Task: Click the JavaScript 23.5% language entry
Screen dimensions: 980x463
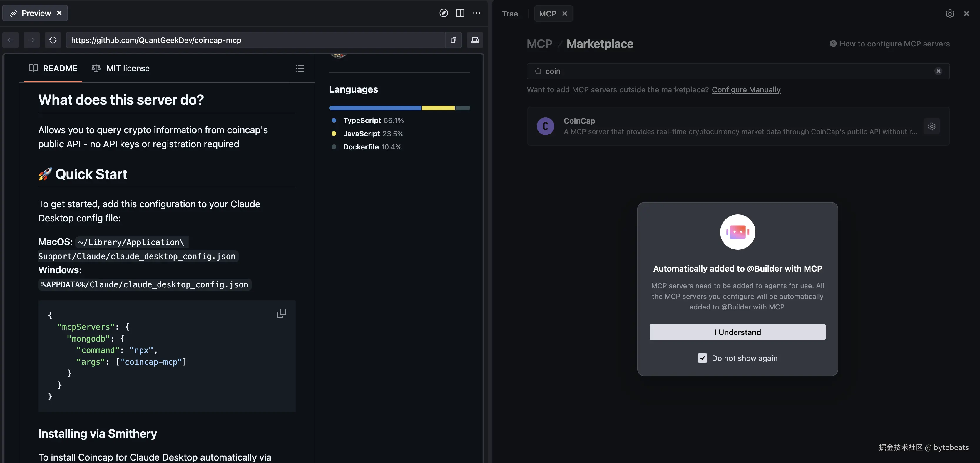Action: pyautogui.click(x=367, y=134)
